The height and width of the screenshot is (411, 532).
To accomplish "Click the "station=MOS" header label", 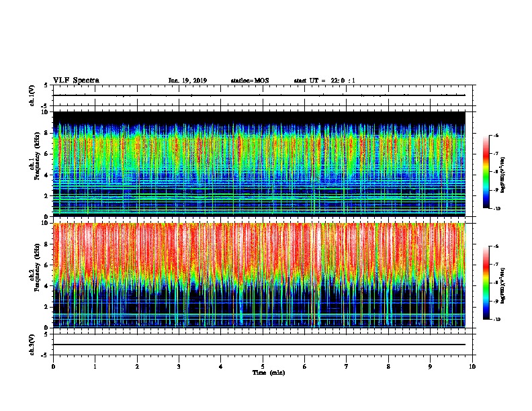I will [250, 81].
